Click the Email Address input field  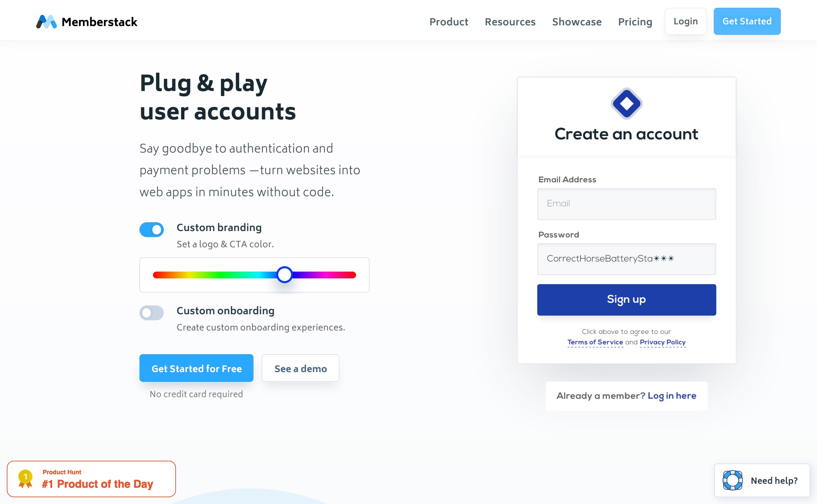(626, 203)
